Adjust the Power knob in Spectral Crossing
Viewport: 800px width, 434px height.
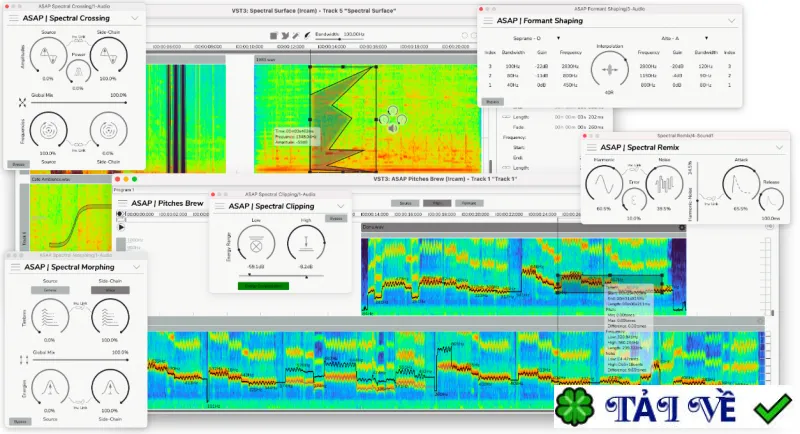coord(78,72)
